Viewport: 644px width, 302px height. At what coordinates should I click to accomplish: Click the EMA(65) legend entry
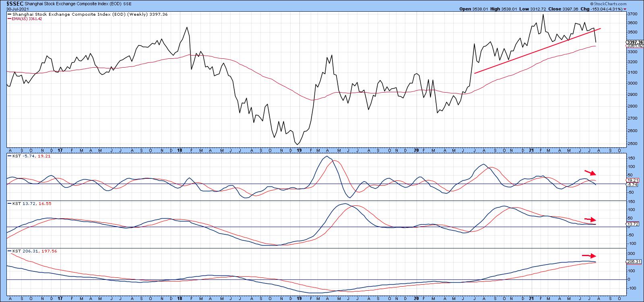[25, 19]
